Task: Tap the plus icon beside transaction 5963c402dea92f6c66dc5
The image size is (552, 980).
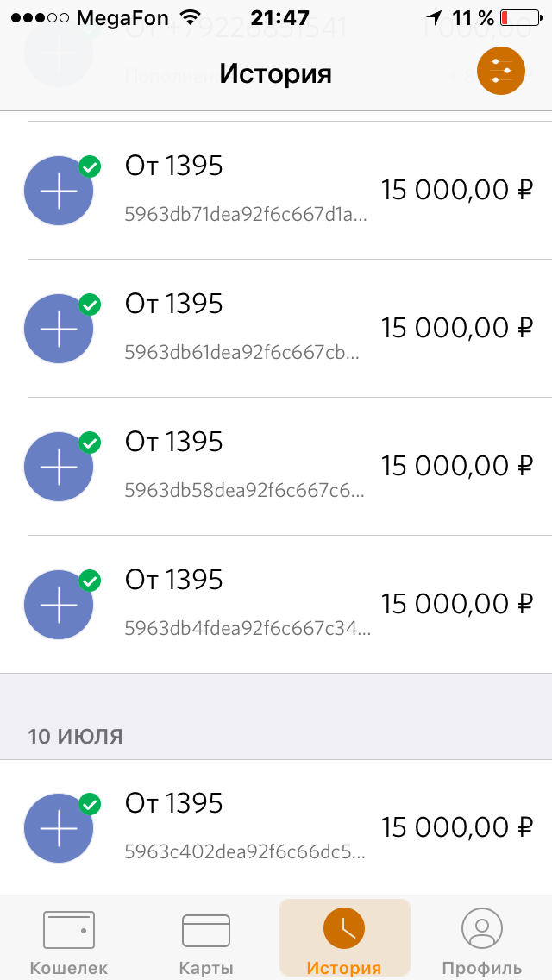Action: [59, 828]
